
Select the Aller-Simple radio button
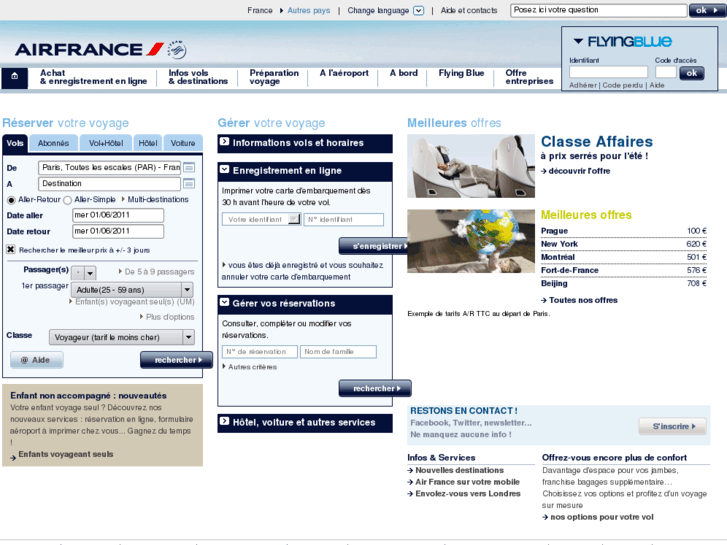[x=68, y=200]
